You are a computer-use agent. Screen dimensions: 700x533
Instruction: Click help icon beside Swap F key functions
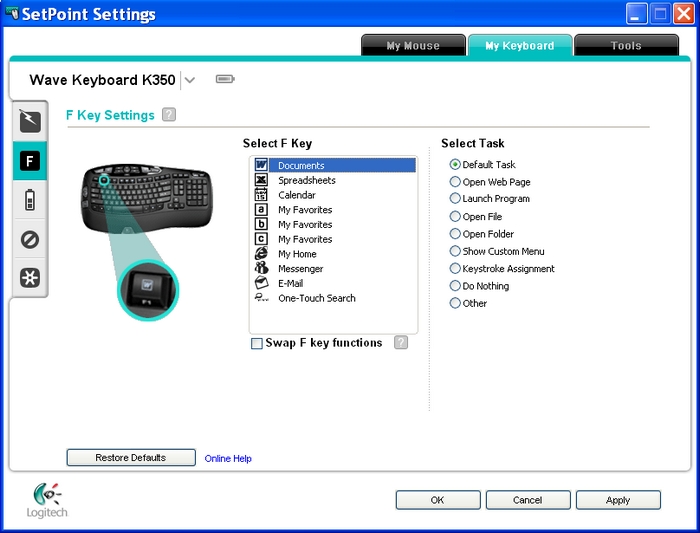pyautogui.click(x=401, y=342)
